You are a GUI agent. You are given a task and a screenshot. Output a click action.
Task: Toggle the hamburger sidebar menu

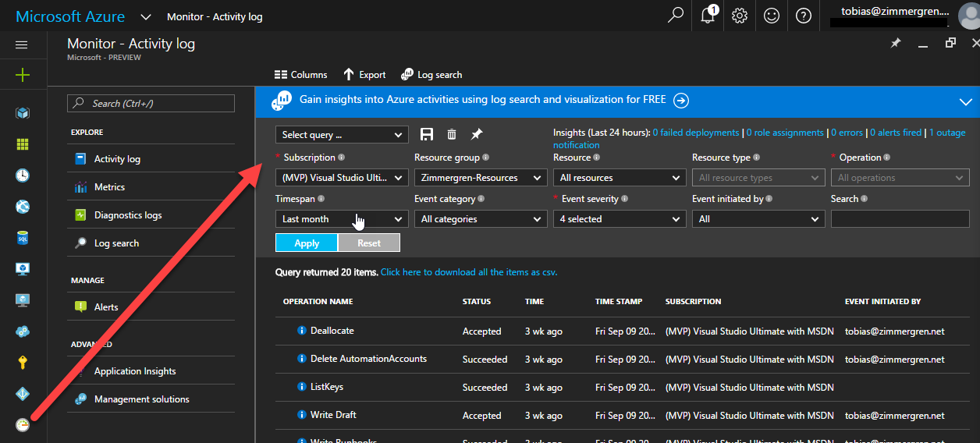22,44
